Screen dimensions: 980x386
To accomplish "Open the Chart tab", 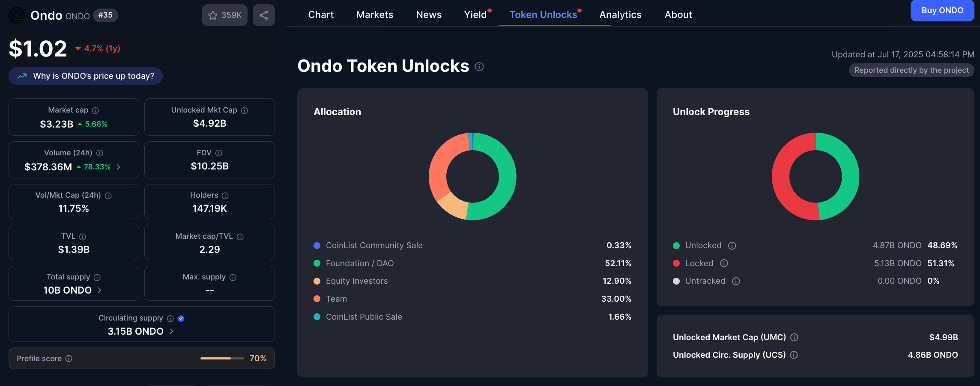I will click(321, 15).
